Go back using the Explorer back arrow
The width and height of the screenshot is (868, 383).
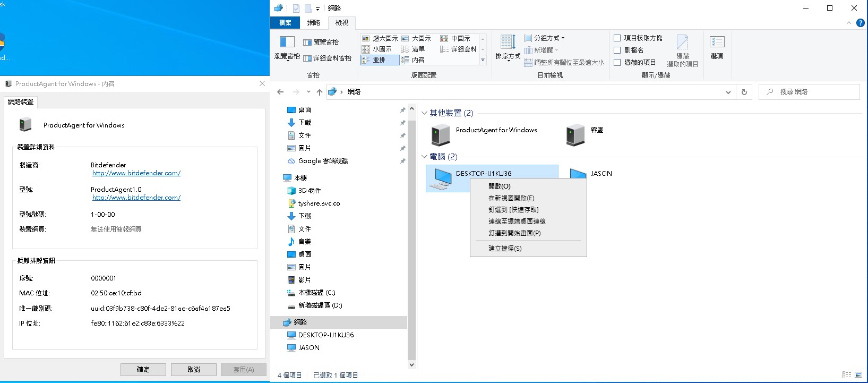click(x=280, y=92)
